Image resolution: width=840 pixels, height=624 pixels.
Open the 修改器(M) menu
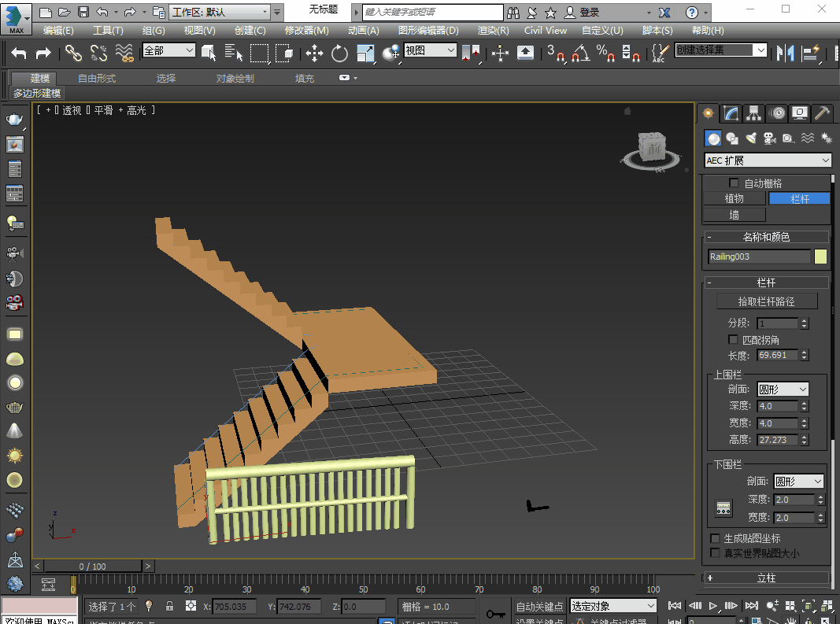pyautogui.click(x=306, y=31)
